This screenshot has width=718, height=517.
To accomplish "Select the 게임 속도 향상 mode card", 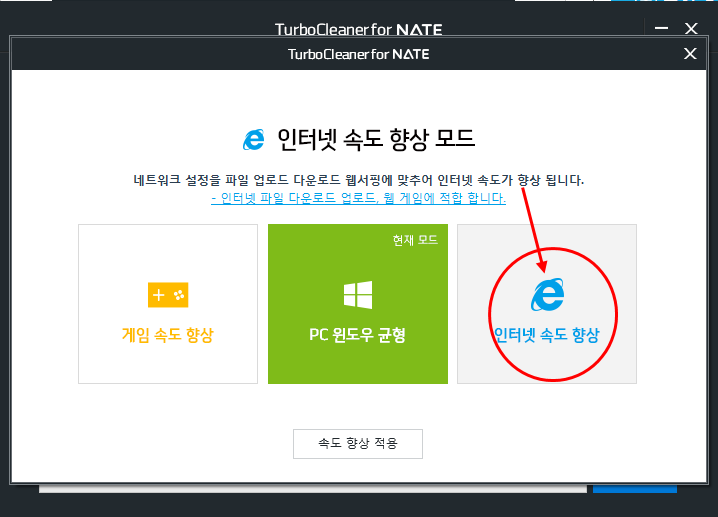I will pyautogui.click(x=168, y=304).
